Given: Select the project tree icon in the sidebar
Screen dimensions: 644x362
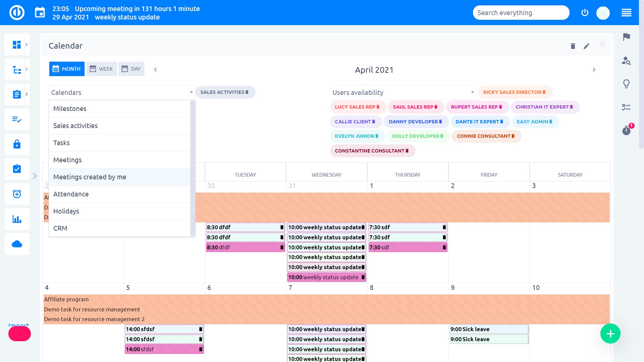Looking at the screenshot, I should pos(17,69).
